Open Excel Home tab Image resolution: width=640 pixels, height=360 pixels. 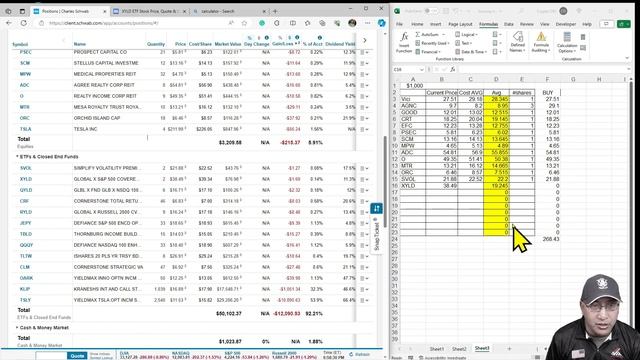pos(417,24)
